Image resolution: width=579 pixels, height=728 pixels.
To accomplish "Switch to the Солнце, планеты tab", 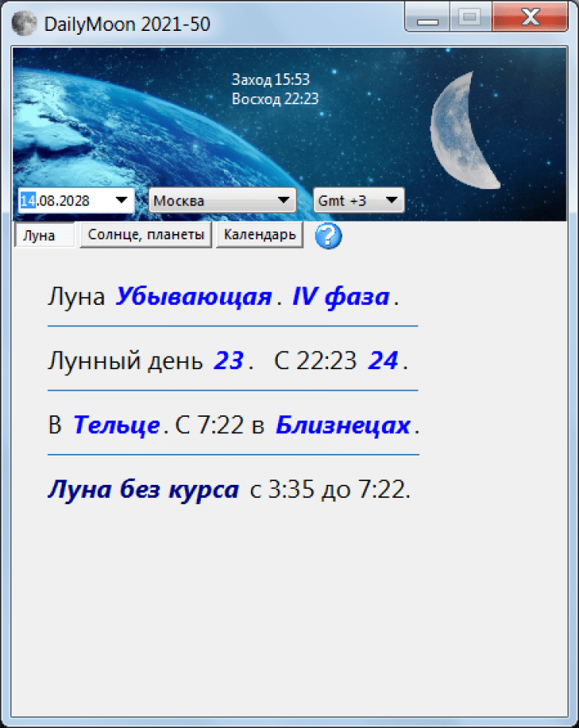I will pos(146,235).
